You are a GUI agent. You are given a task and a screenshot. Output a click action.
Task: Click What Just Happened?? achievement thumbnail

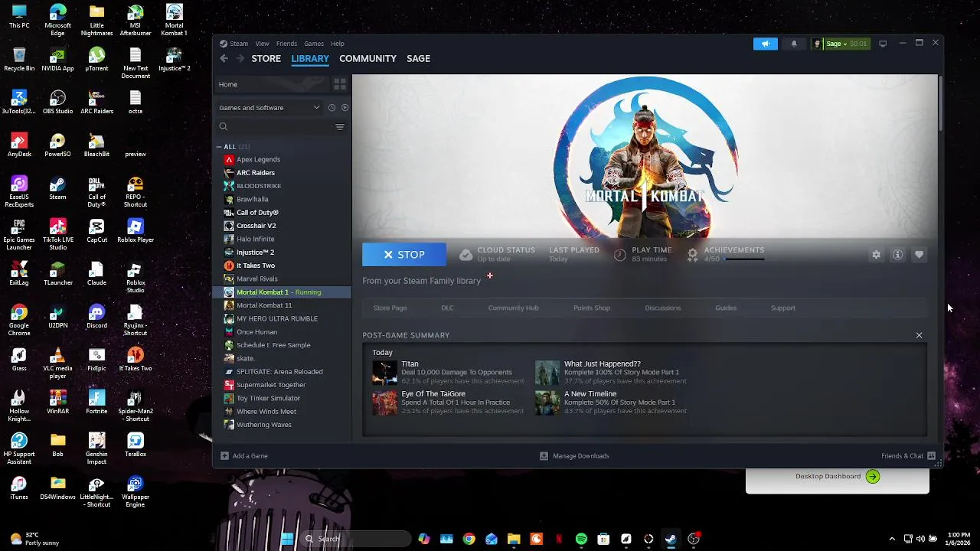[547, 373]
